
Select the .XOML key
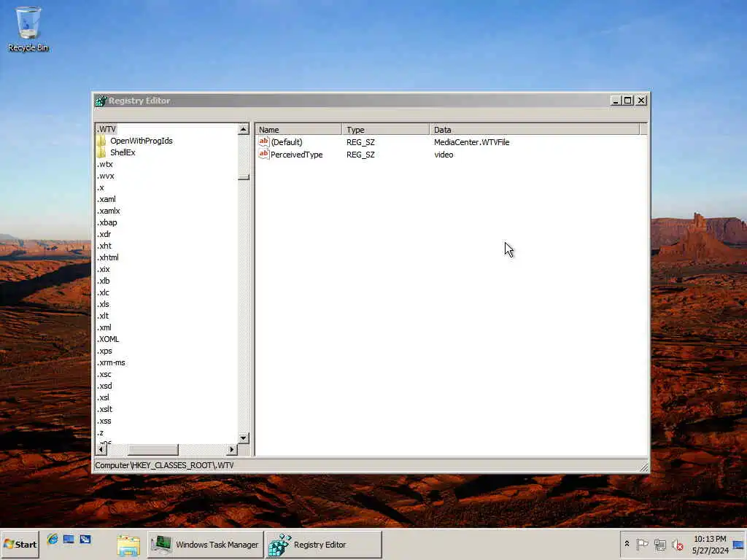[x=108, y=339]
